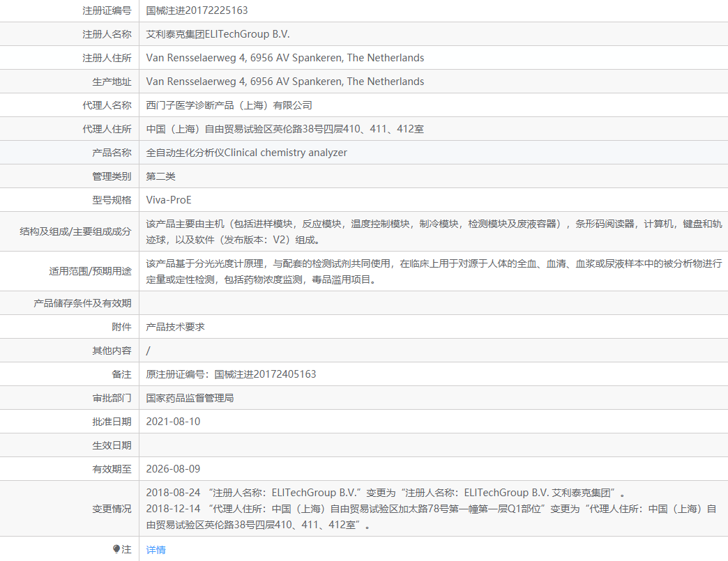This screenshot has width=728, height=561.
Task: Click the 注册人名称 row label
Action: 107,34
